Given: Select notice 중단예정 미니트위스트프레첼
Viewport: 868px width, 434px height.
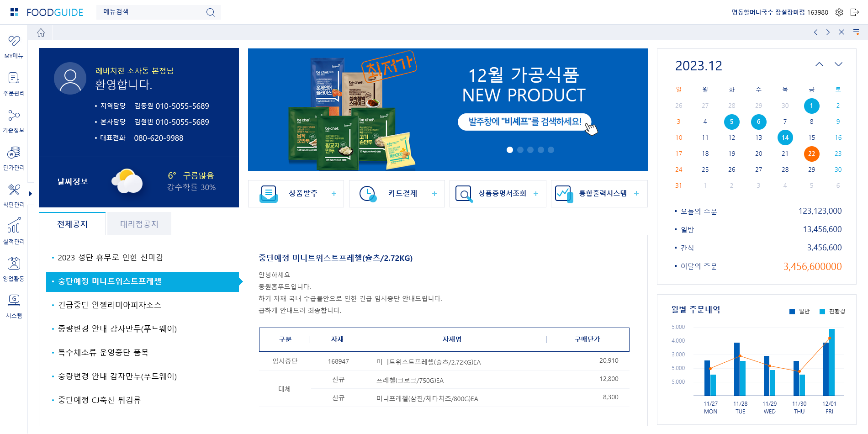Looking at the screenshot, I should point(143,281).
